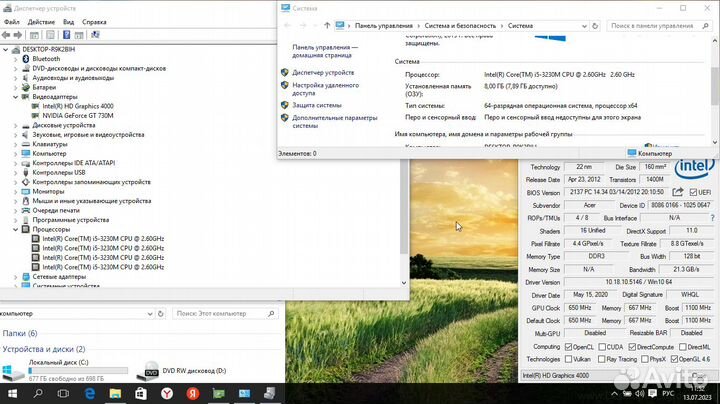720x404 pixels.
Task: Open Task View on the taskbar
Action: click(63, 393)
